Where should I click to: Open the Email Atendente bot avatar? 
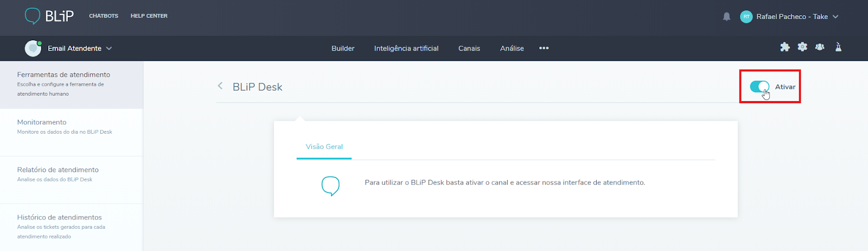(x=33, y=48)
